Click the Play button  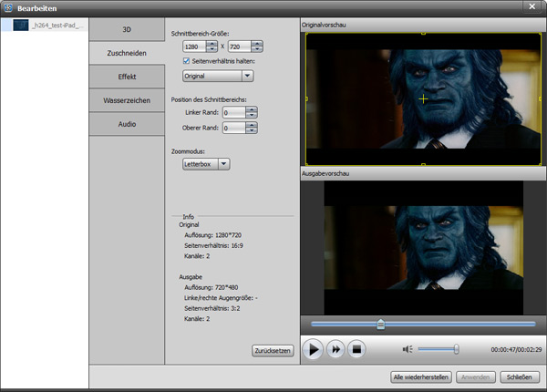(313, 349)
